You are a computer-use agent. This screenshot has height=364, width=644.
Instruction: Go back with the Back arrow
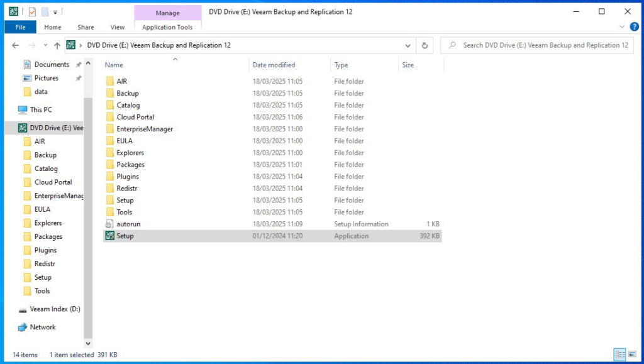tap(15, 45)
